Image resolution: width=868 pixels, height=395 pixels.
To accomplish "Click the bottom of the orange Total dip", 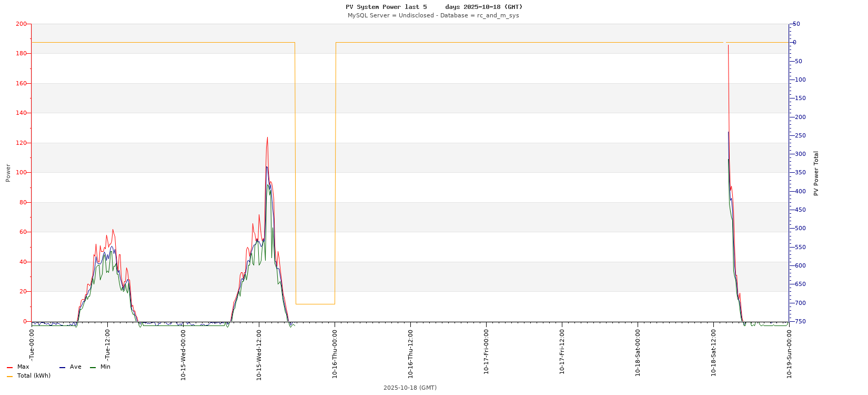I will click(x=315, y=304).
